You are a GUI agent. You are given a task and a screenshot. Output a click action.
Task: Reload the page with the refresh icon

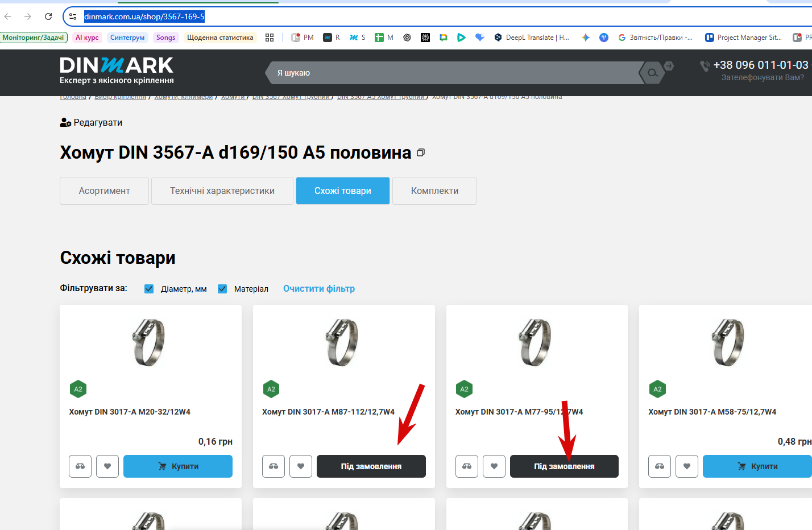pyautogui.click(x=48, y=16)
